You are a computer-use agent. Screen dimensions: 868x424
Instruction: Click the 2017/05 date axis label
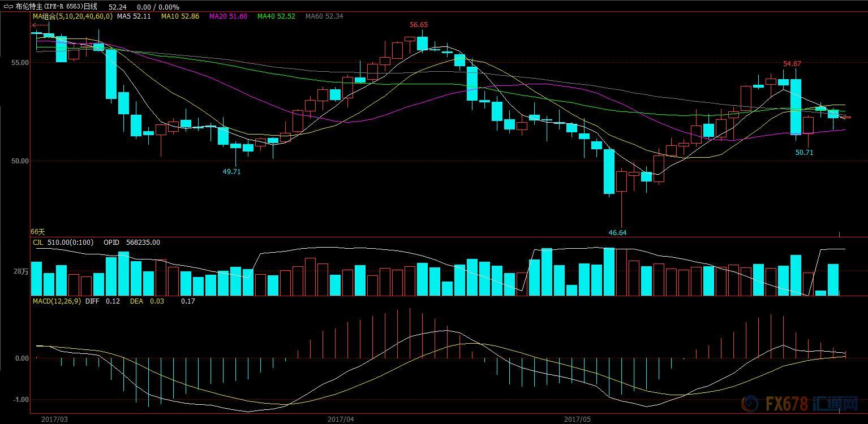pyautogui.click(x=577, y=419)
